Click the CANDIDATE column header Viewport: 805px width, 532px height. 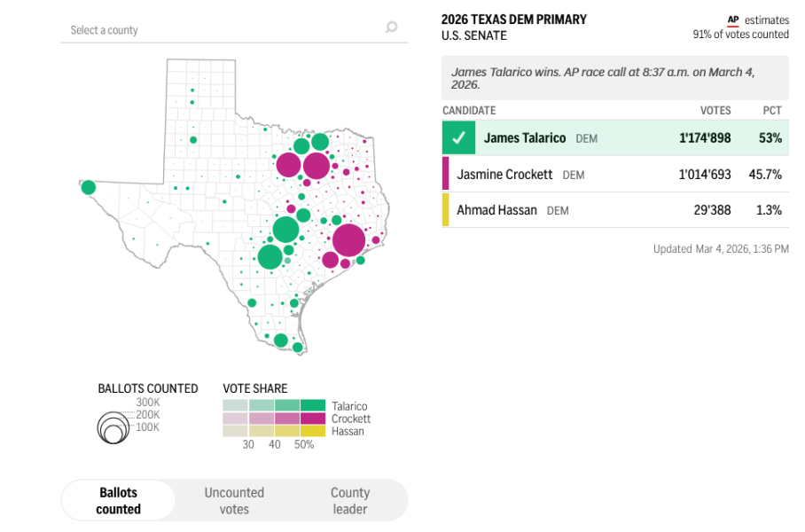coord(469,111)
